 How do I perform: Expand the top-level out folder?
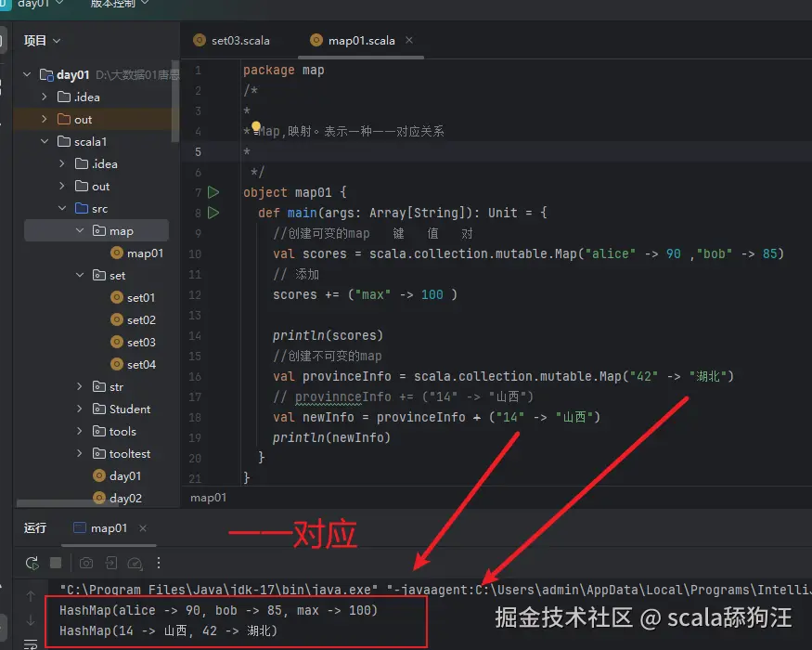[x=45, y=119]
